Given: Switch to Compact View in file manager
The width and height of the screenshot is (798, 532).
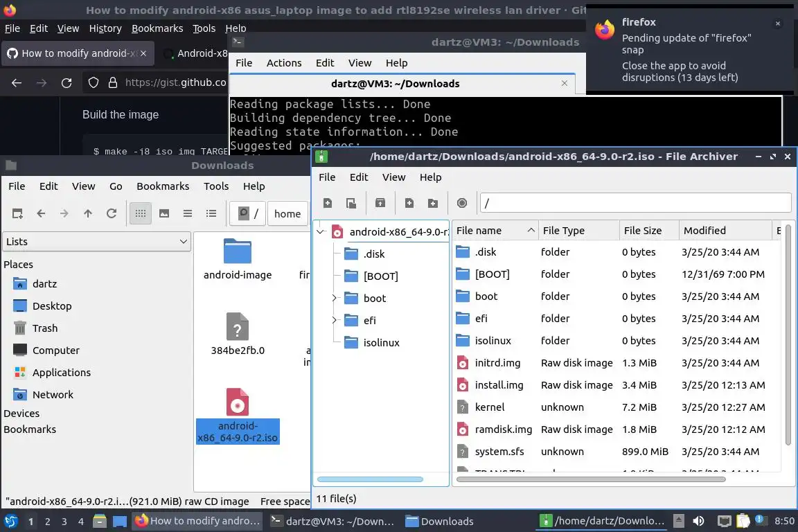Looking at the screenshot, I should [188, 213].
